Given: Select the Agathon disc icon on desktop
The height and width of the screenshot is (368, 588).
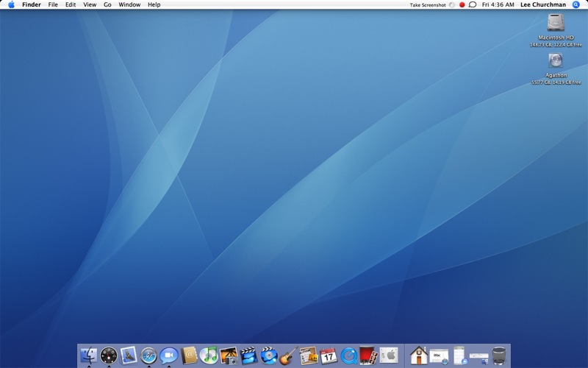Looking at the screenshot, I should click(556, 61).
